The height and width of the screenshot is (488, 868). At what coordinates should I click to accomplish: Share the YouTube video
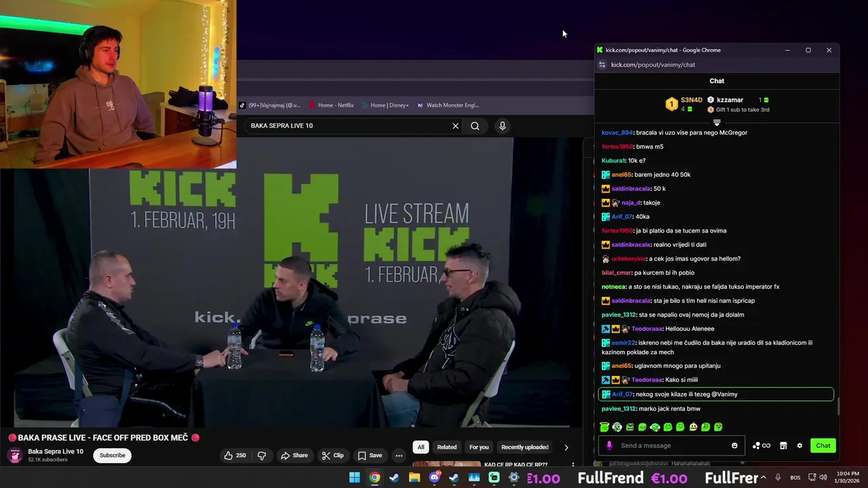(x=294, y=455)
